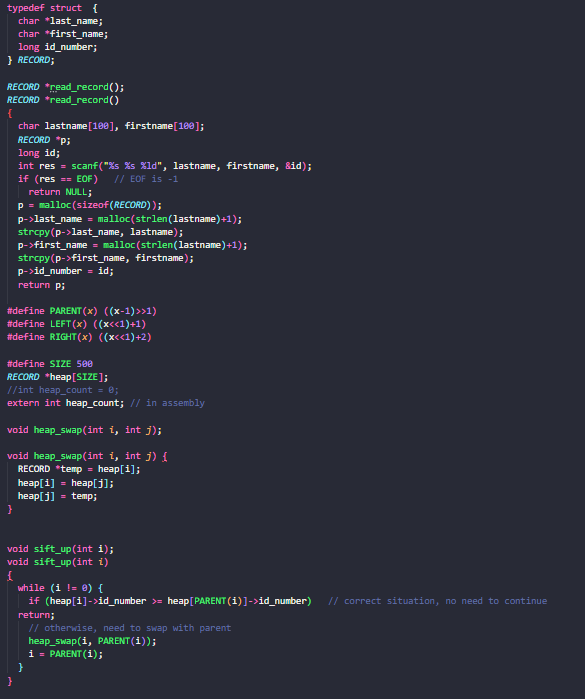Click the 'p->id_number = id;' line

click(66, 271)
